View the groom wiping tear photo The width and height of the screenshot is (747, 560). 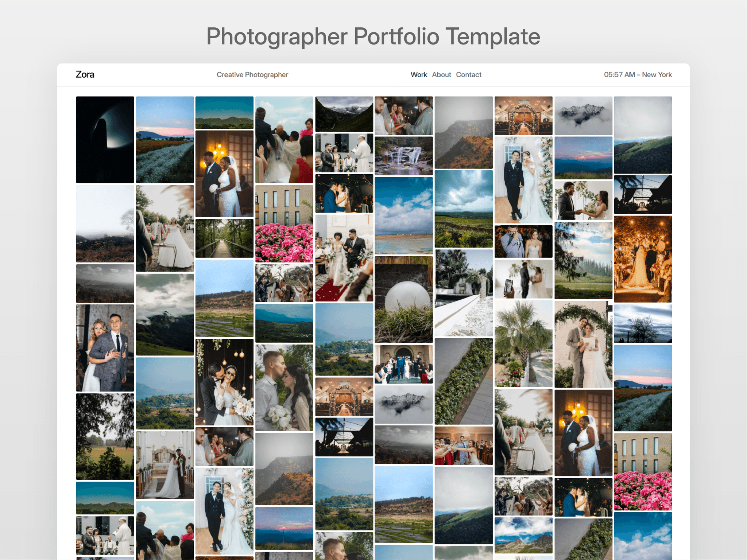coord(523,242)
